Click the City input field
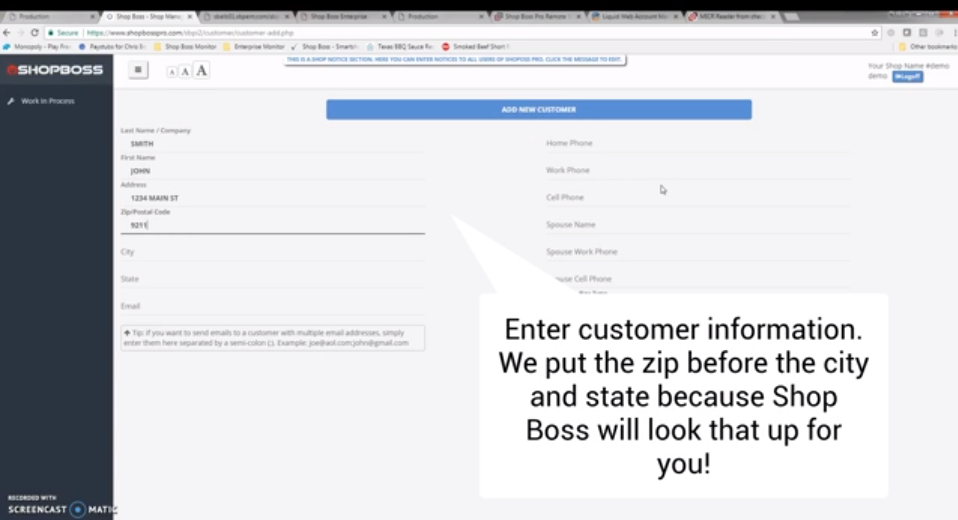Viewport: 958px width, 520px height. click(271, 252)
